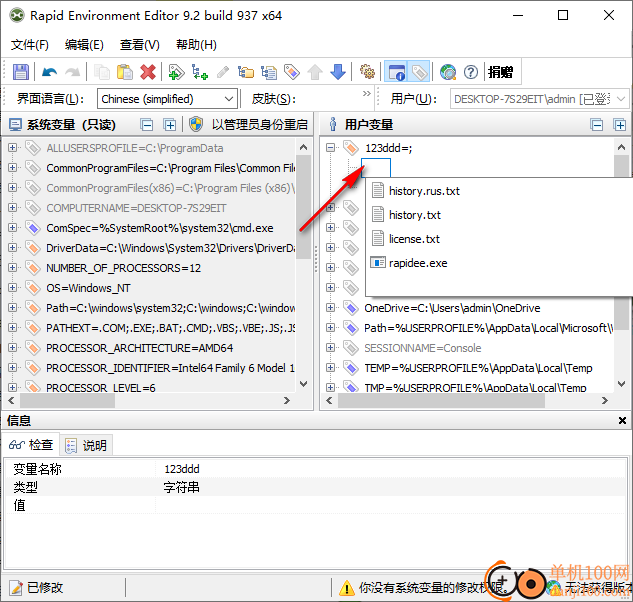Expand the system Path variable node

[12, 308]
